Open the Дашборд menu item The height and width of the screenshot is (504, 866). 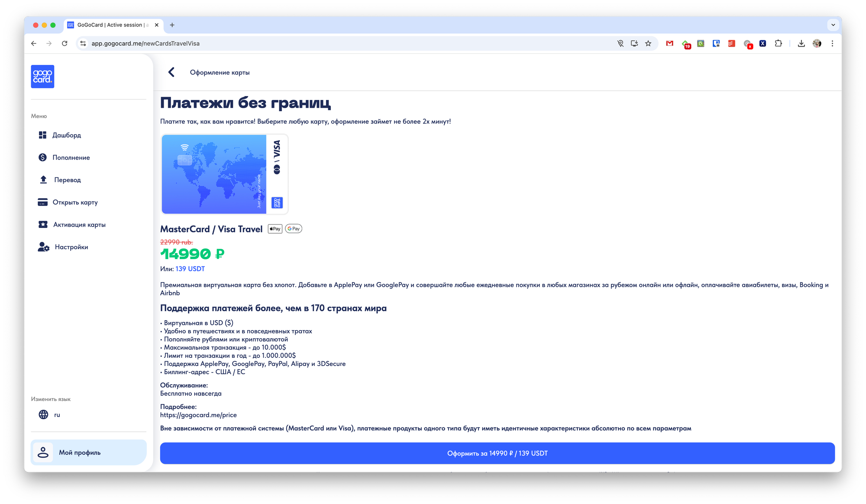[x=66, y=135]
